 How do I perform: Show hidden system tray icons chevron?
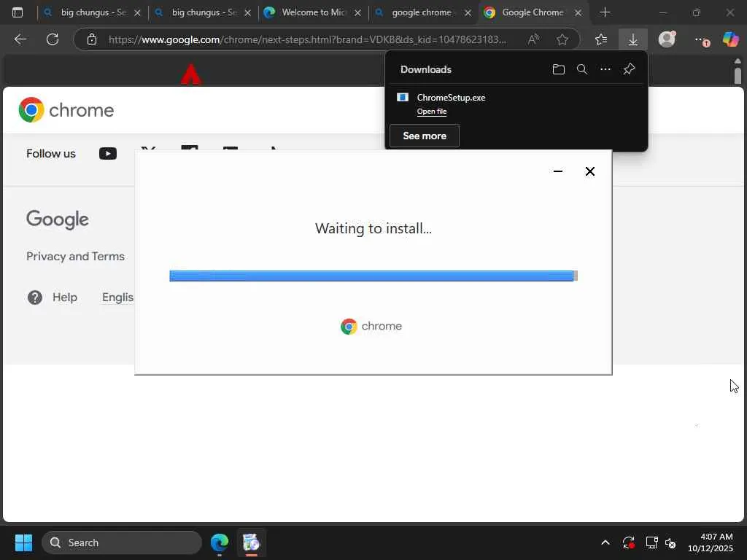pos(605,542)
